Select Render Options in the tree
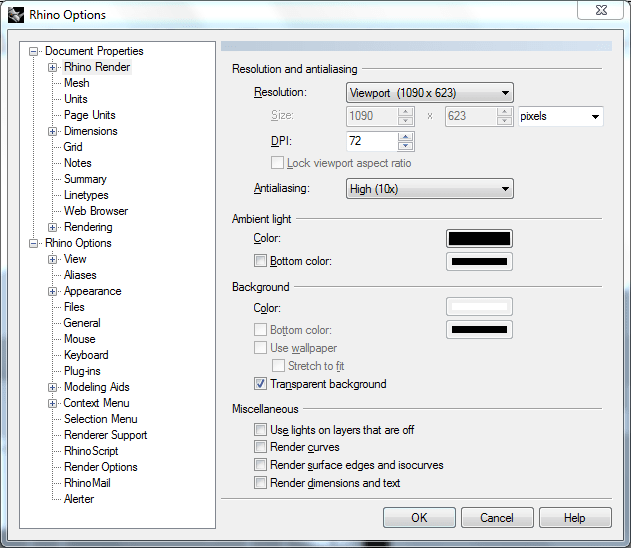This screenshot has height=548, width=631. [101, 467]
